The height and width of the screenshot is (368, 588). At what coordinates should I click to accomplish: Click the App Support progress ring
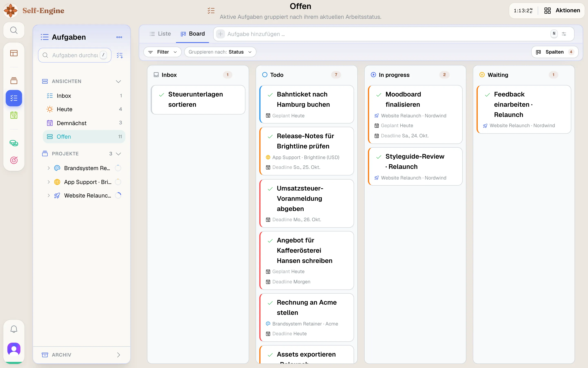(x=118, y=182)
